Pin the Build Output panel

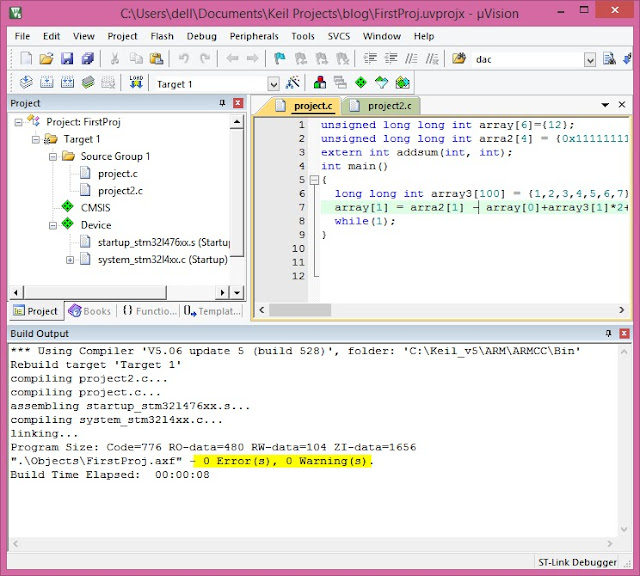point(608,334)
